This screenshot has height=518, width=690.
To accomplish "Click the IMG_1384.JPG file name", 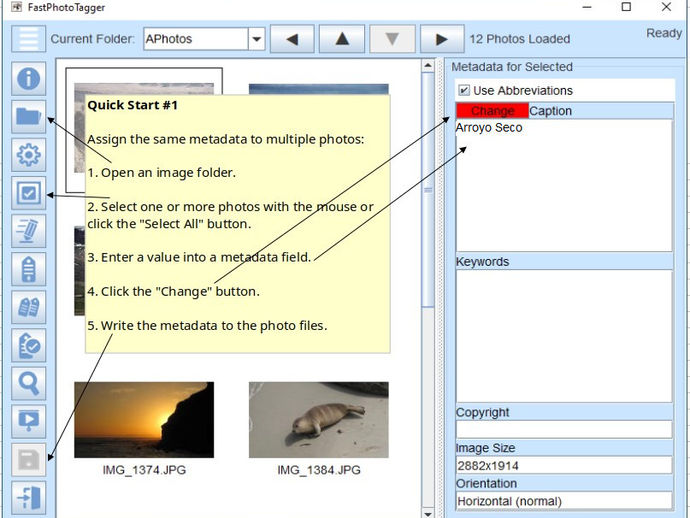I will click(x=319, y=470).
